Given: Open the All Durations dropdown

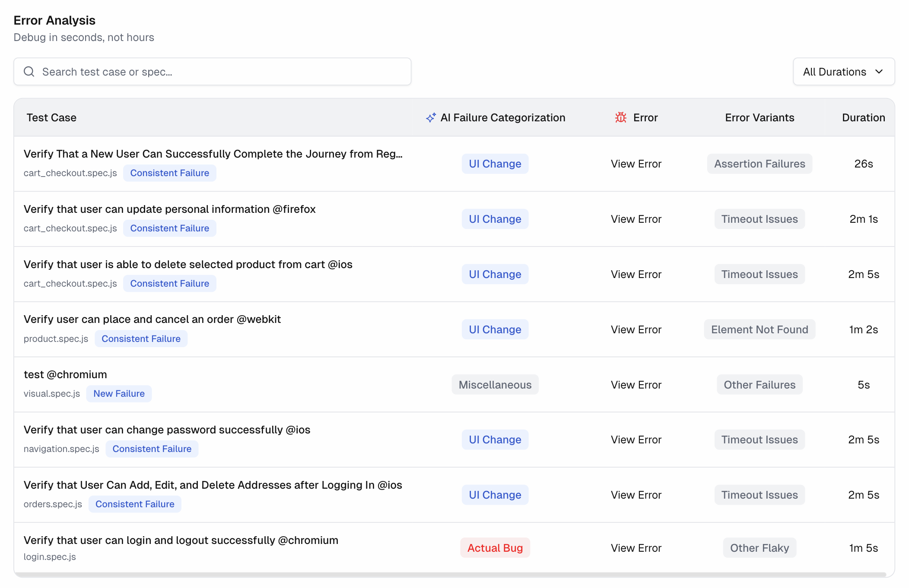Looking at the screenshot, I should (x=843, y=71).
